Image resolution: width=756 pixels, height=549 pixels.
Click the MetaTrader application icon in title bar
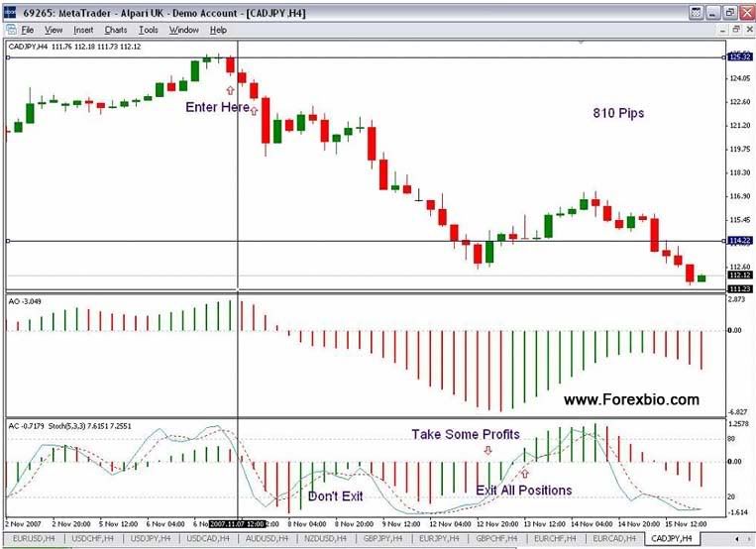[10, 12]
